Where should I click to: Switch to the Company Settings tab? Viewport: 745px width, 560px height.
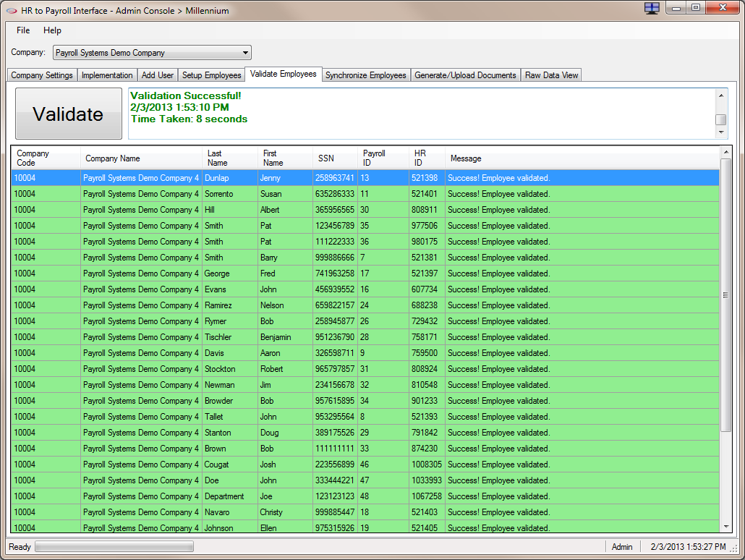[42, 75]
